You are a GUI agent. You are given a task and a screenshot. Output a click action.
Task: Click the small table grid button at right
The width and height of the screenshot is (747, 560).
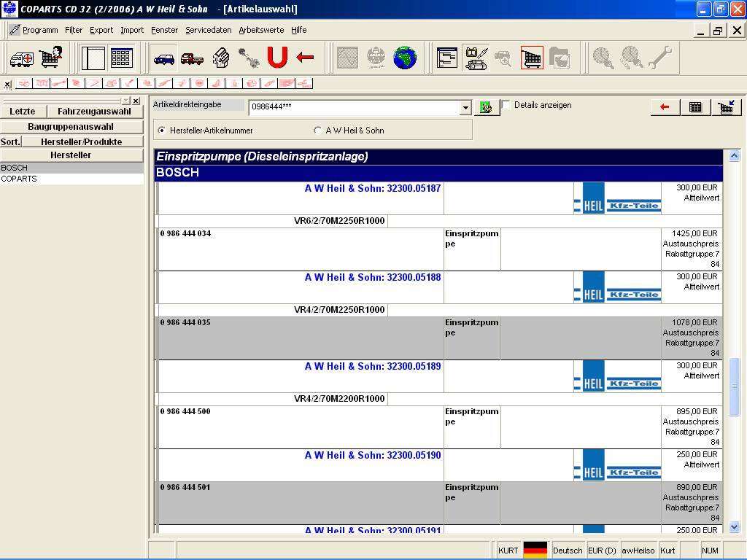click(695, 107)
